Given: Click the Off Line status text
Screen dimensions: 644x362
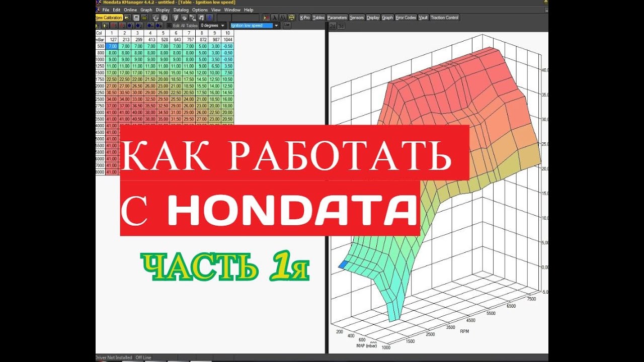Looking at the screenshot, I should (143, 357).
